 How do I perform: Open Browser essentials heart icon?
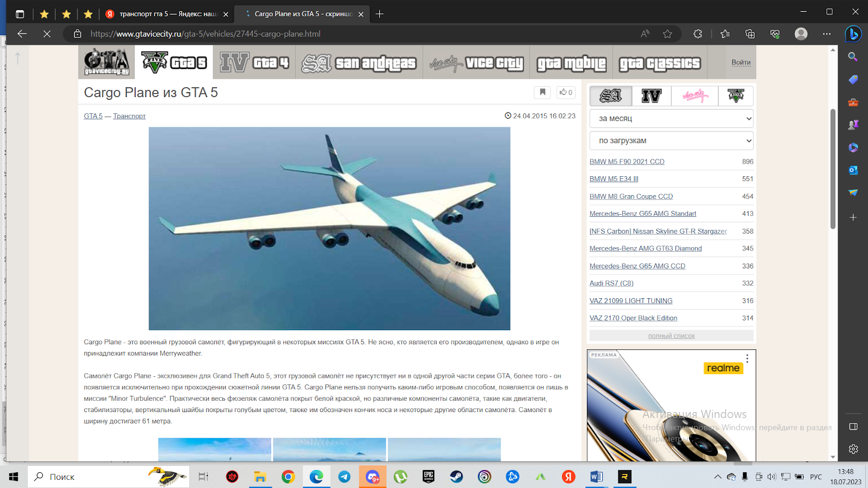[x=775, y=34]
